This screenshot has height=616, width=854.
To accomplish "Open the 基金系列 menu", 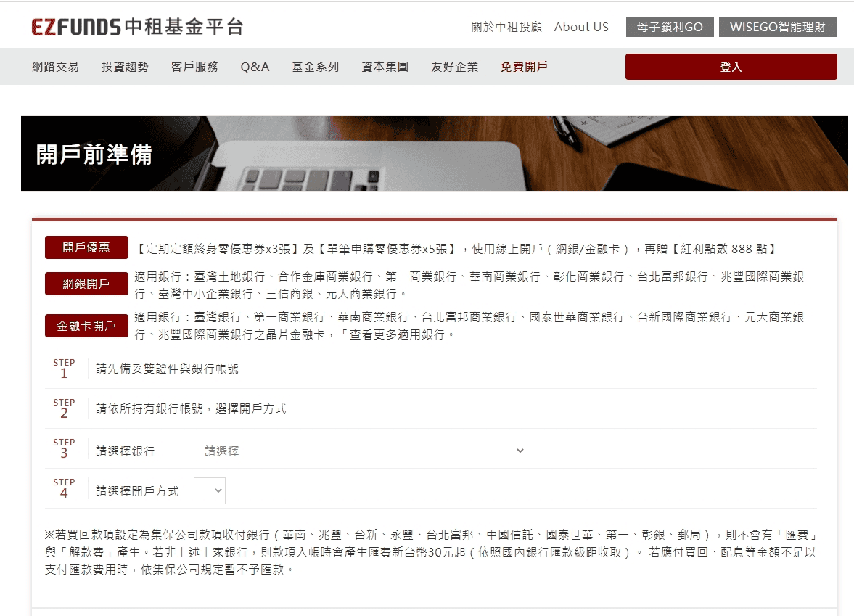I will [316, 67].
